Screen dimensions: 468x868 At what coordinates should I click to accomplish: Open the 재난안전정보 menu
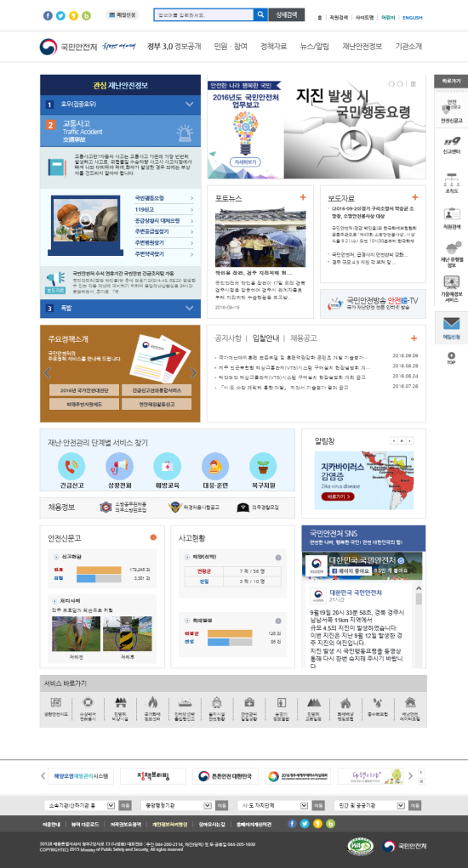362,47
